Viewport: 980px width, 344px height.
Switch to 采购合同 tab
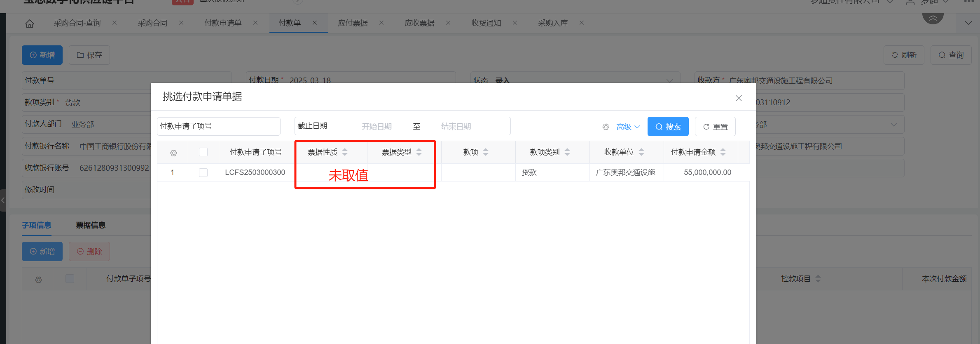point(152,23)
